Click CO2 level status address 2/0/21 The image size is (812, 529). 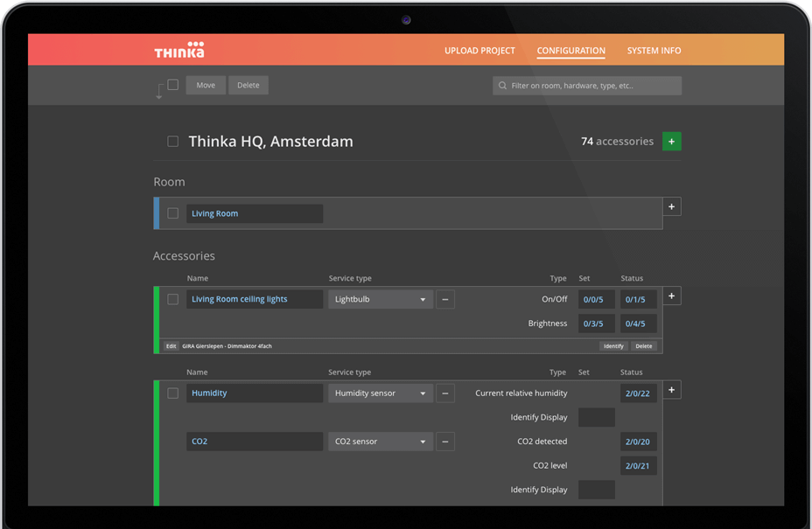pyautogui.click(x=639, y=466)
